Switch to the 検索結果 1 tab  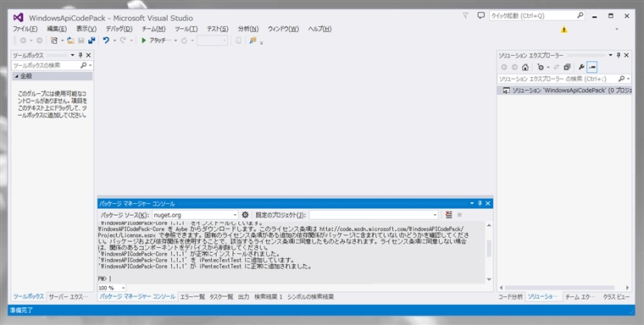click(269, 297)
